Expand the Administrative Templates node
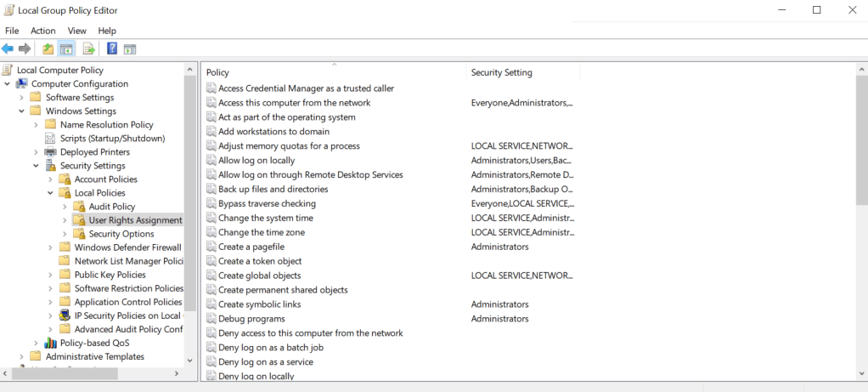The width and height of the screenshot is (868, 392). click(22, 356)
